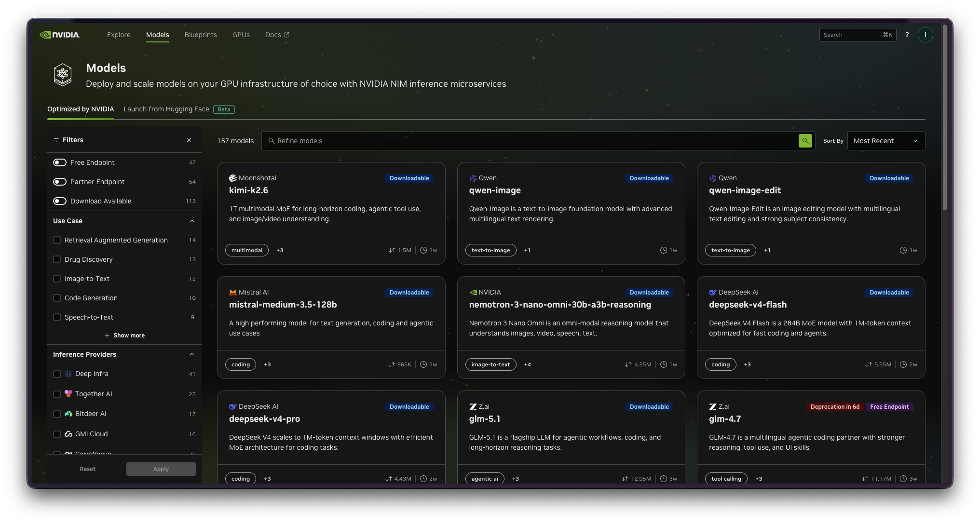Toggle the Free Endpoint switch
This screenshot has width=980, height=524.
point(60,162)
